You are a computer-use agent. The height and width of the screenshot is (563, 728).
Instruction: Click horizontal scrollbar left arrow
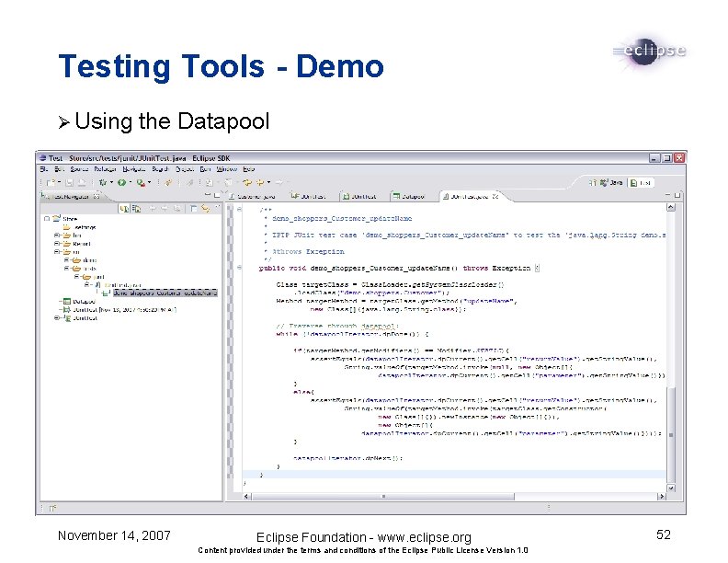pyautogui.click(x=247, y=497)
